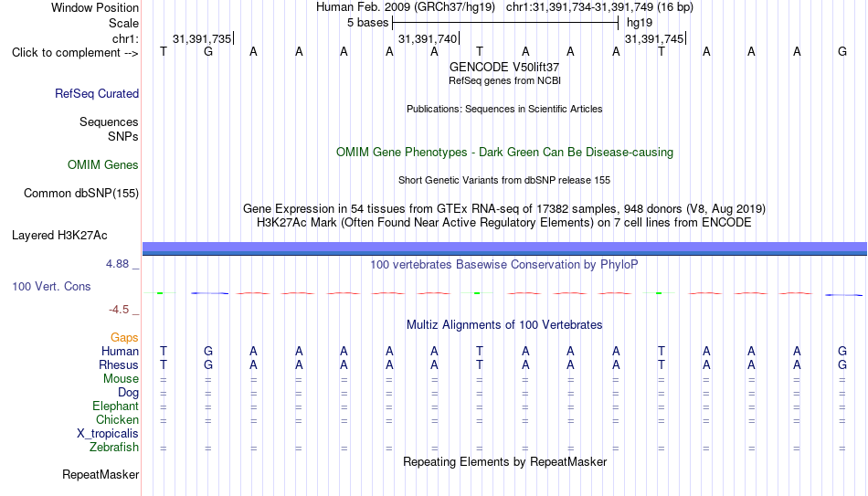Click the -4.5 PhyloP lower scale value

(119, 310)
